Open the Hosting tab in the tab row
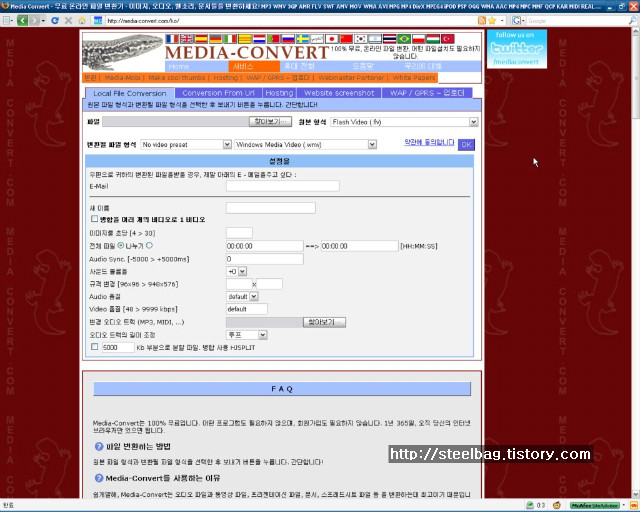Viewport: 640px width, 512px height. click(x=279, y=93)
